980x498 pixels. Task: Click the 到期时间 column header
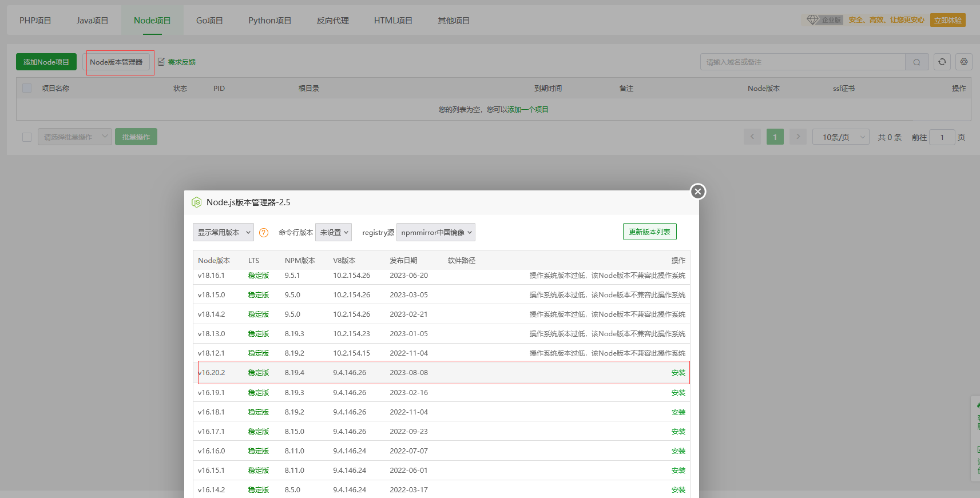tap(548, 89)
